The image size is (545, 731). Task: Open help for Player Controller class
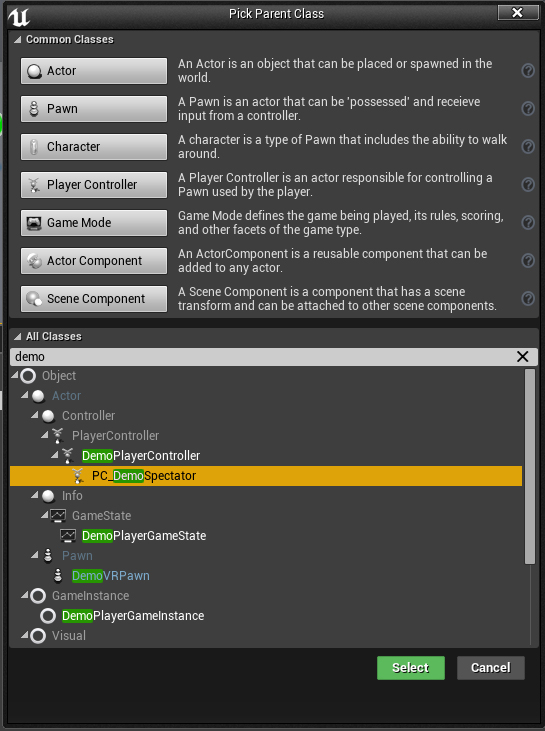528,185
